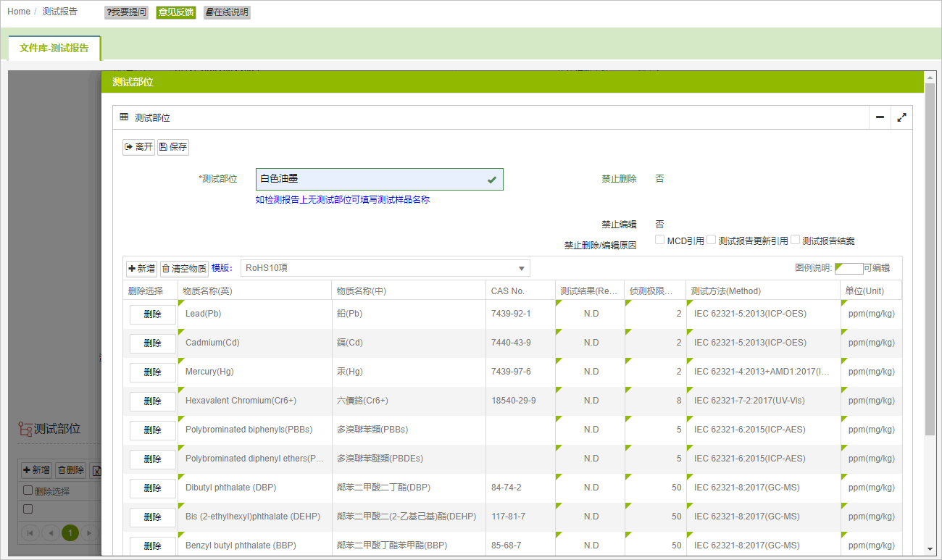Open the 在线说明 online help
942x560 pixels.
click(x=227, y=12)
